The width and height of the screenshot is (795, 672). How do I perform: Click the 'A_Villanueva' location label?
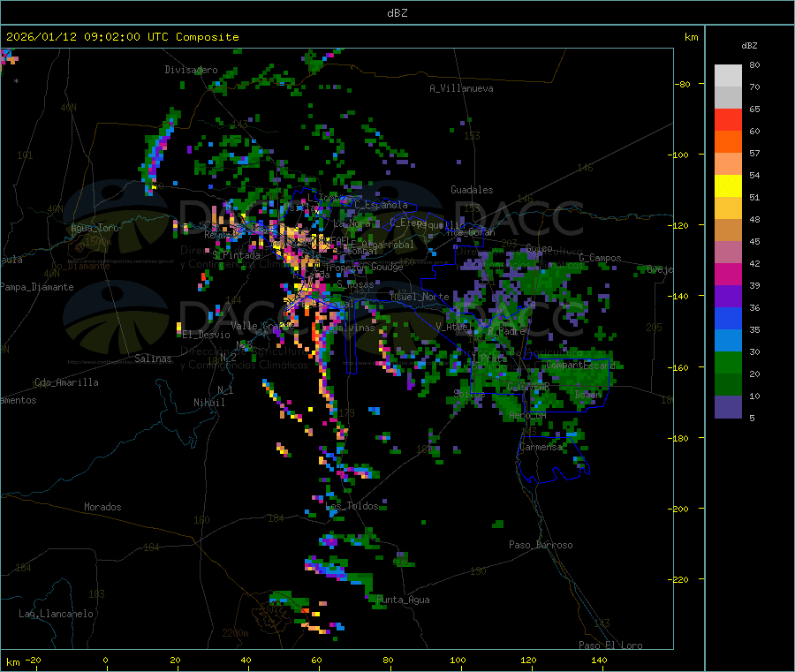461,88
